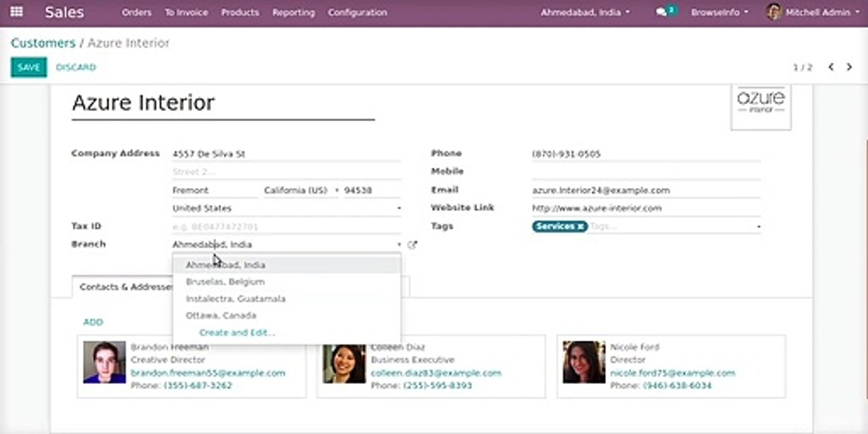This screenshot has height=434, width=868.
Task: Click colleen.diaz83@example.com email link
Action: pyautogui.click(x=436, y=373)
